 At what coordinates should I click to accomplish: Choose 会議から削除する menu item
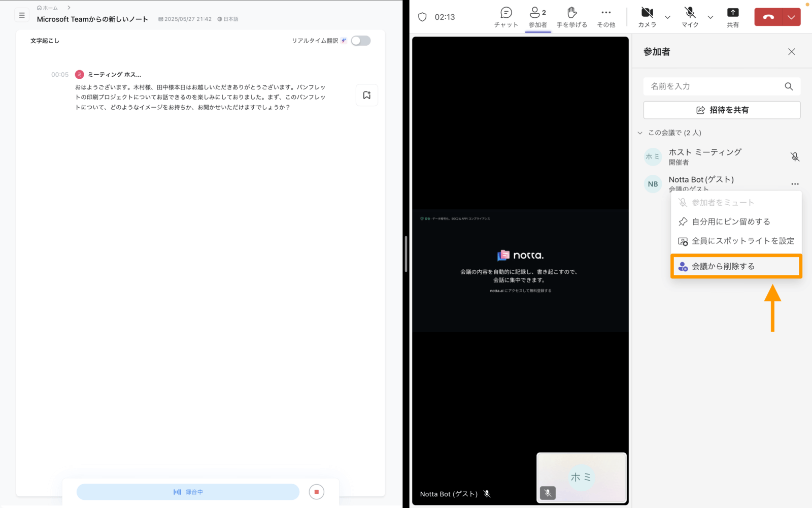click(736, 266)
